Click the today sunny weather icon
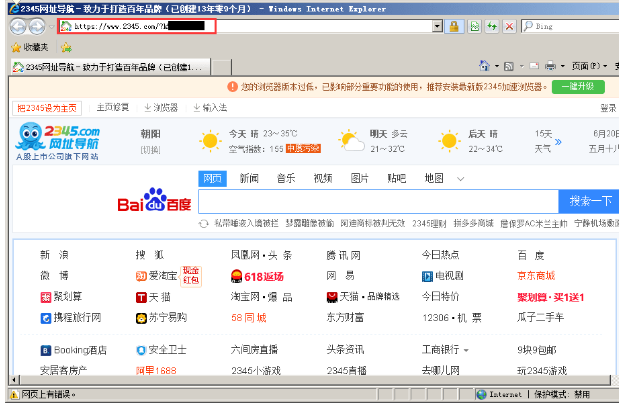 tap(210, 141)
